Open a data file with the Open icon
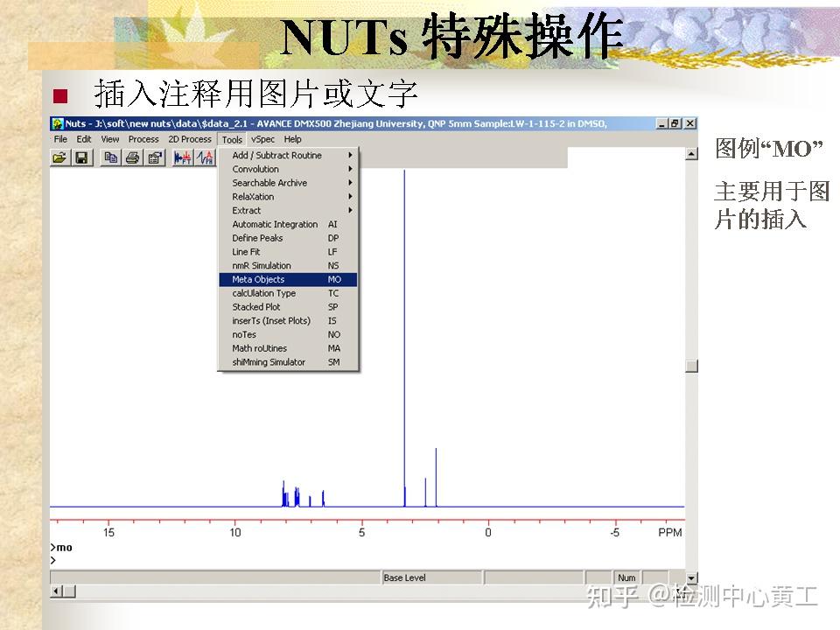The image size is (840, 630). tap(58, 157)
